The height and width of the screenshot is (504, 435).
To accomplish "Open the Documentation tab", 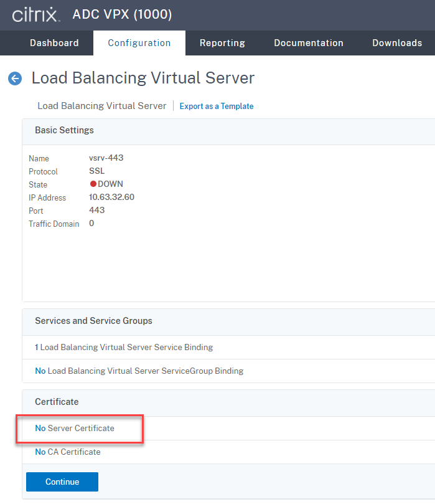I will 308,43.
